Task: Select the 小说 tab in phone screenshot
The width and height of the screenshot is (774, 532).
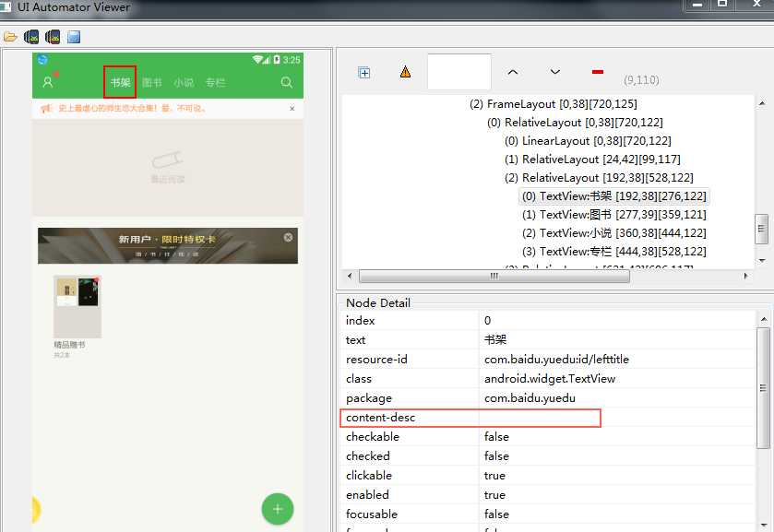Action: [x=184, y=82]
